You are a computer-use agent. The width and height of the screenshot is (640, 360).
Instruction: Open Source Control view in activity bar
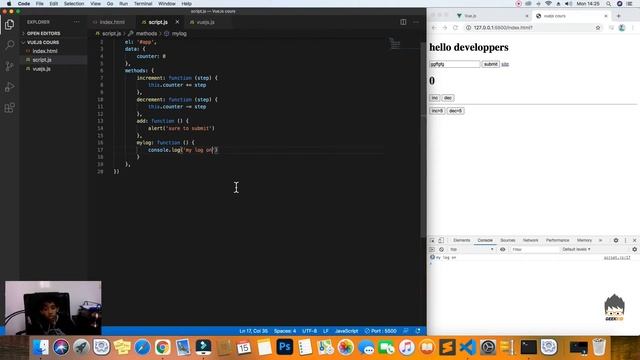pos(9,66)
